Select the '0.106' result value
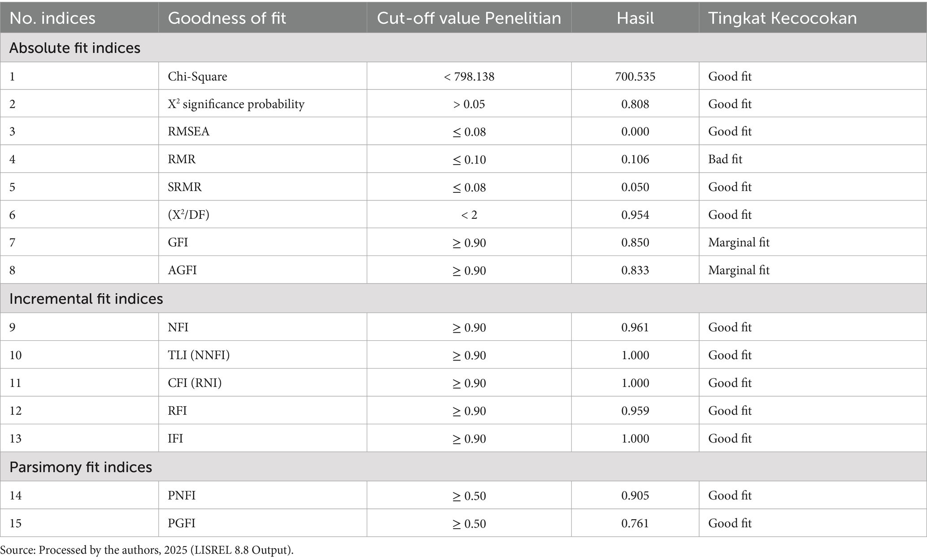927x560 pixels. [635, 159]
